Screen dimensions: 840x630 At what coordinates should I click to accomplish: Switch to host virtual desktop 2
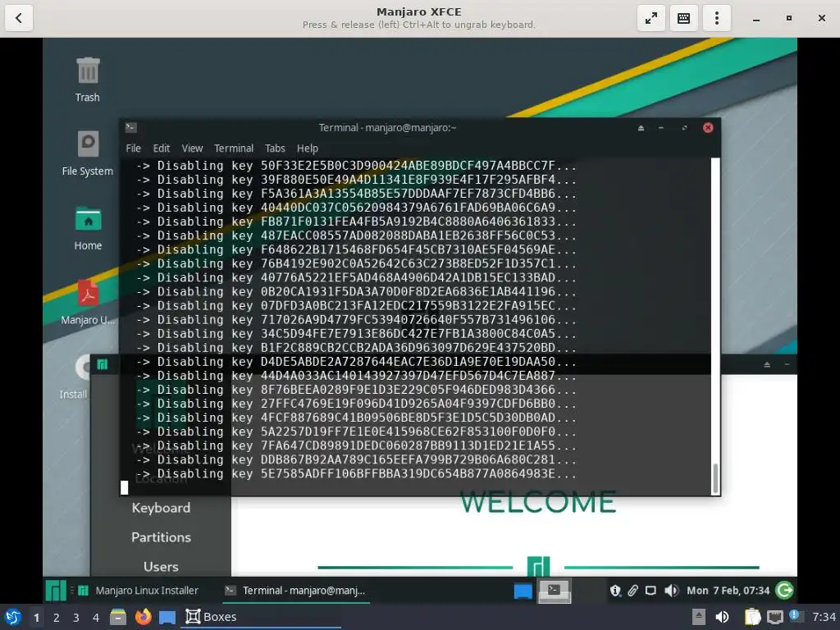point(57,618)
